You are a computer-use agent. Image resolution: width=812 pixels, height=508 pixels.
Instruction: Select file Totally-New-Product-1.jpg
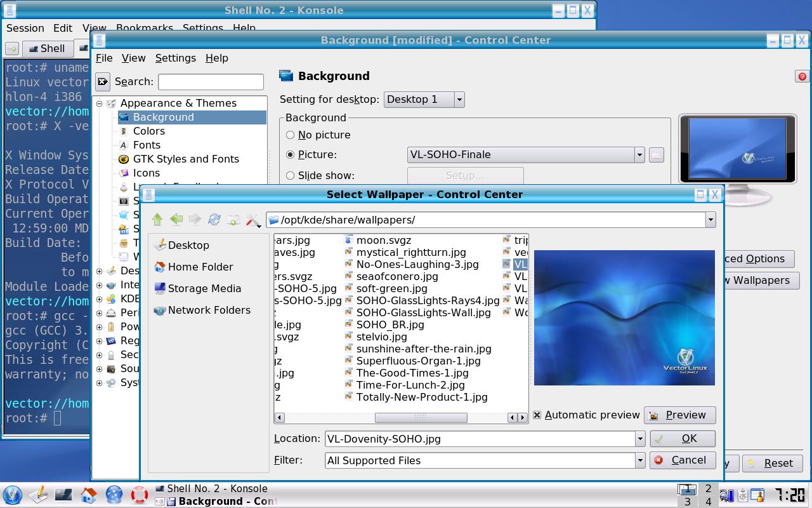(x=416, y=397)
